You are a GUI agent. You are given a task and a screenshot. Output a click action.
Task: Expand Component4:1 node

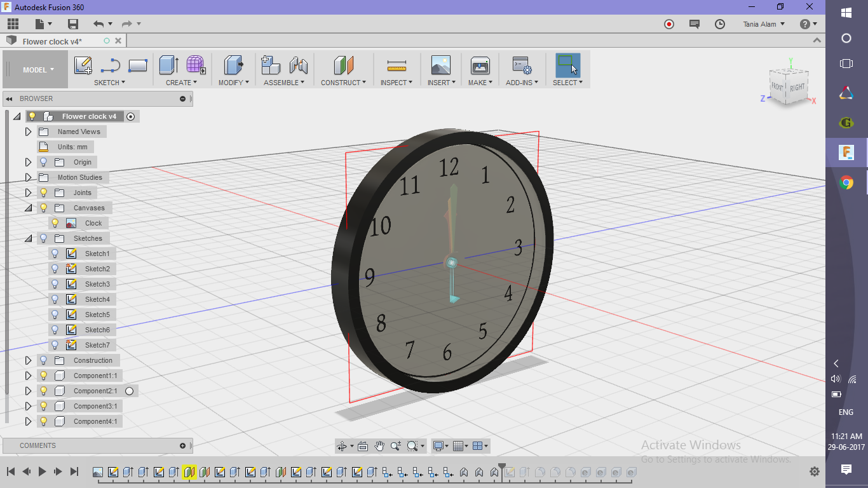[x=28, y=421]
